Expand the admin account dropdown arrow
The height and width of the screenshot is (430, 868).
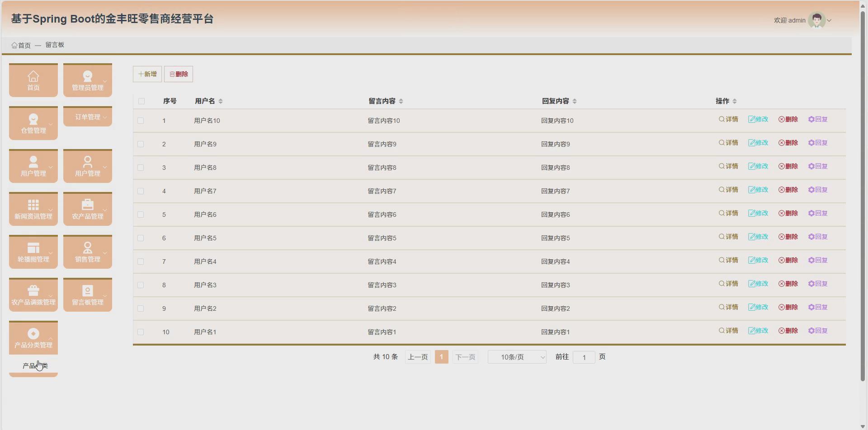click(829, 20)
